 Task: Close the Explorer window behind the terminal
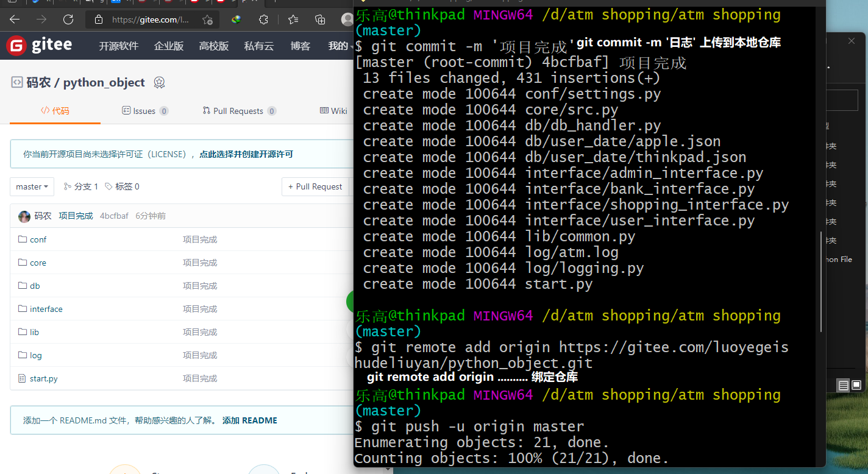pyautogui.click(x=852, y=41)
